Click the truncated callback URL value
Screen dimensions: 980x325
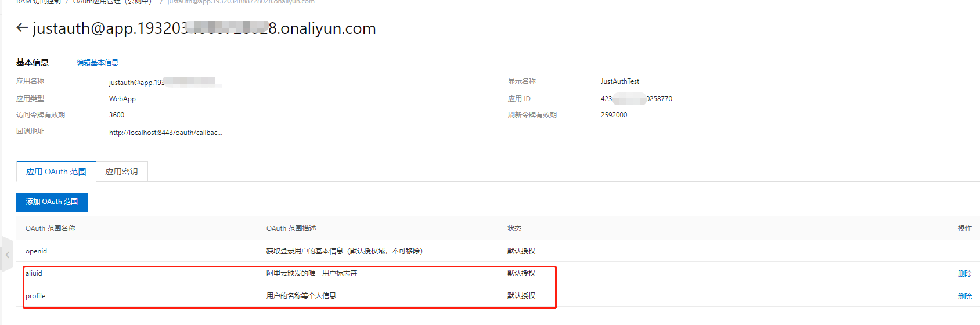pos(165,133)
